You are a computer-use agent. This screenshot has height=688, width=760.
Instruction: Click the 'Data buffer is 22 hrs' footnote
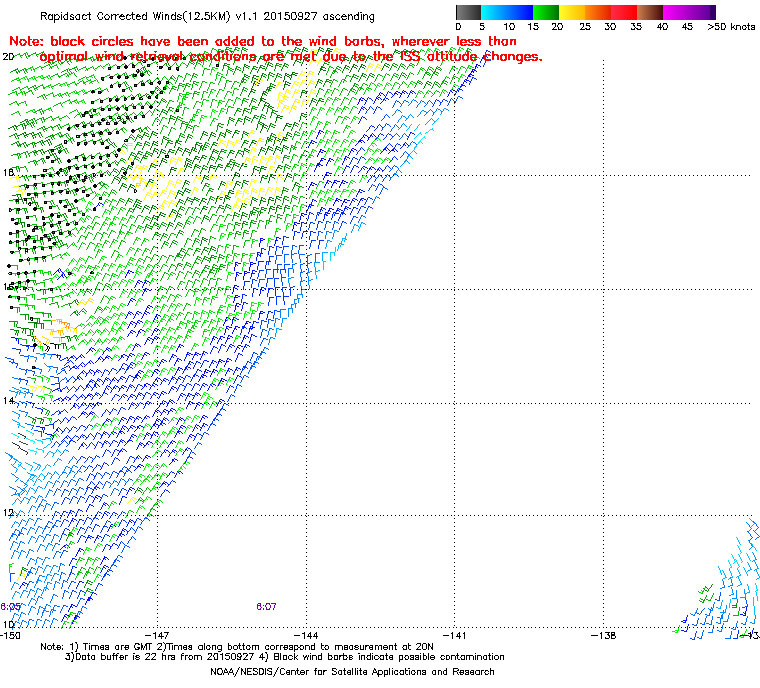click(285, 657)
